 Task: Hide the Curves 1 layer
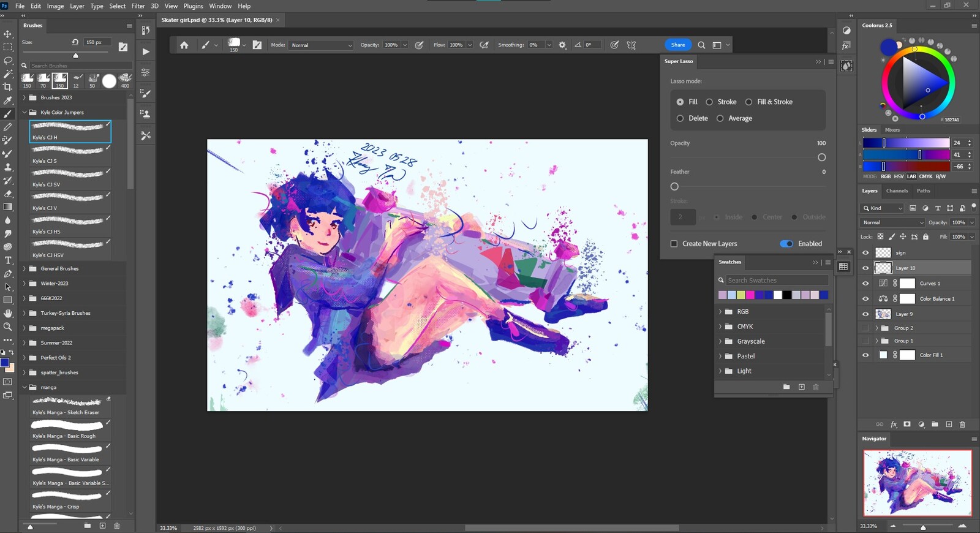pos(865,283)
